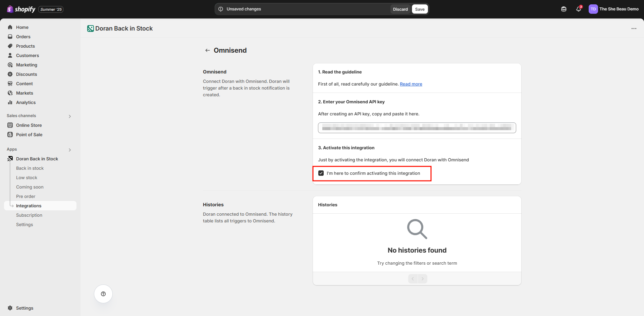The height and width of the screenshot is (316, 644).
Task: Click the Home icon in sidebar
Action: (x=10, y=27)
